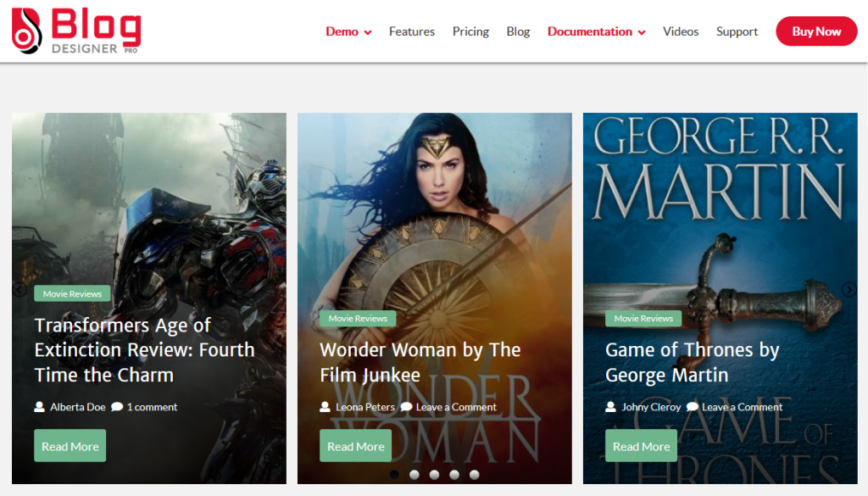The height and width of the screenshot is (496, 868).
Task: Go to the Features page
Action: coord(412,31)
